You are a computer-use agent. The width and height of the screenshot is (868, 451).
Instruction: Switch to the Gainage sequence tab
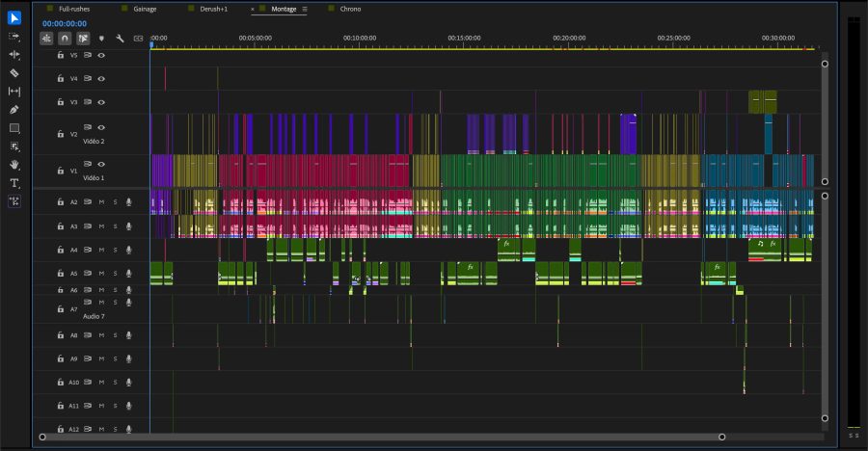[x=145, y=9]
